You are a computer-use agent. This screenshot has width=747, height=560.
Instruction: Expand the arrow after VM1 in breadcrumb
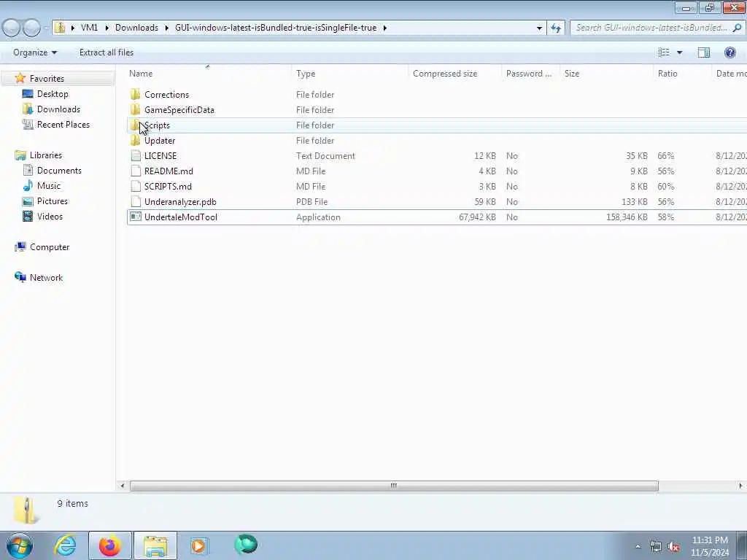coord(107,28)
